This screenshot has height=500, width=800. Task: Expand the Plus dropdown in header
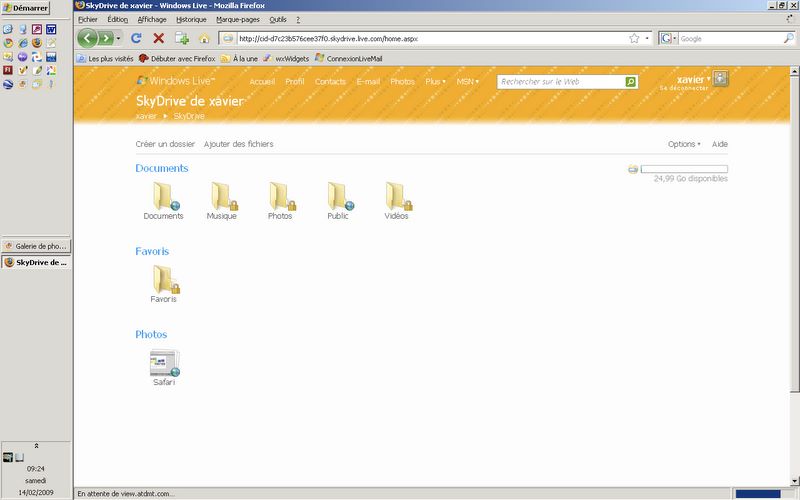pyautogui.click(x=435, y=82)
